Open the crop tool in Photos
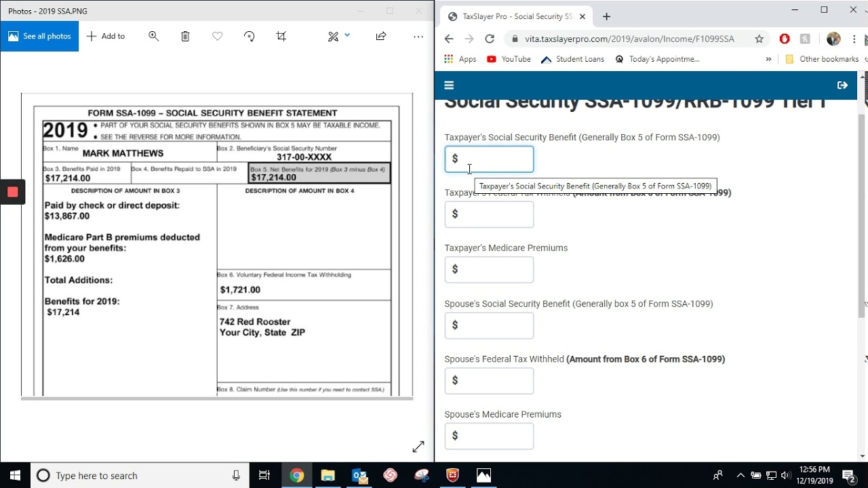This screenshot has width=868, height=488. (281, 36)
